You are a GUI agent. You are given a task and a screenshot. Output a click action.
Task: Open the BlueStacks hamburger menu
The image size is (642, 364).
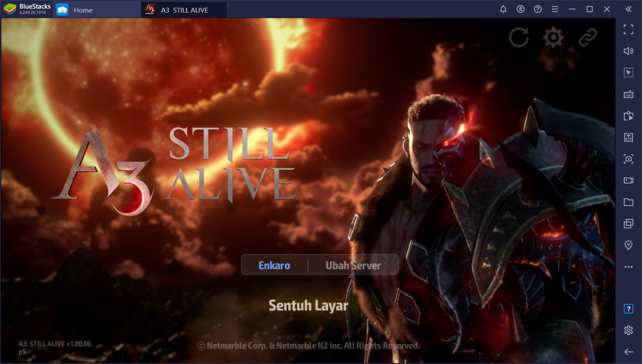click(x=555, y=9)
